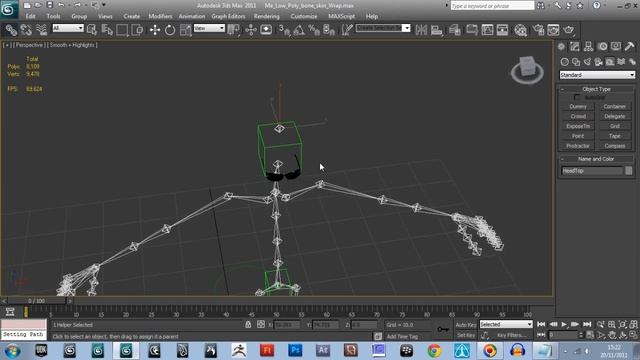Toggle Spinner Snap
The width and height of the screenshot is (640, 360).
pos(329,30)
